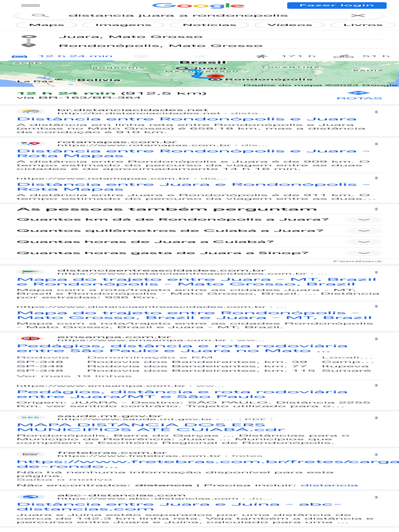Open Pedágios rota entre Juara/MT e São Paulo
The image size is (399, 532).
tap(182, 394)
